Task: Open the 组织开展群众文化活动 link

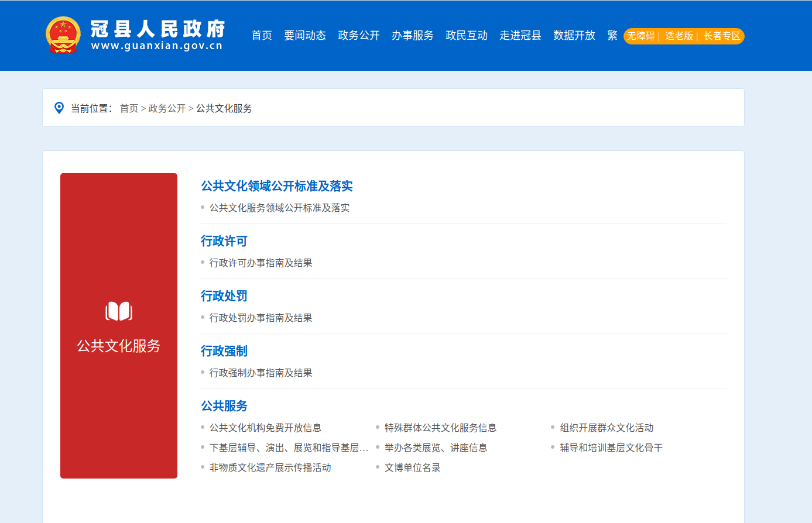Action: point(607,428)
